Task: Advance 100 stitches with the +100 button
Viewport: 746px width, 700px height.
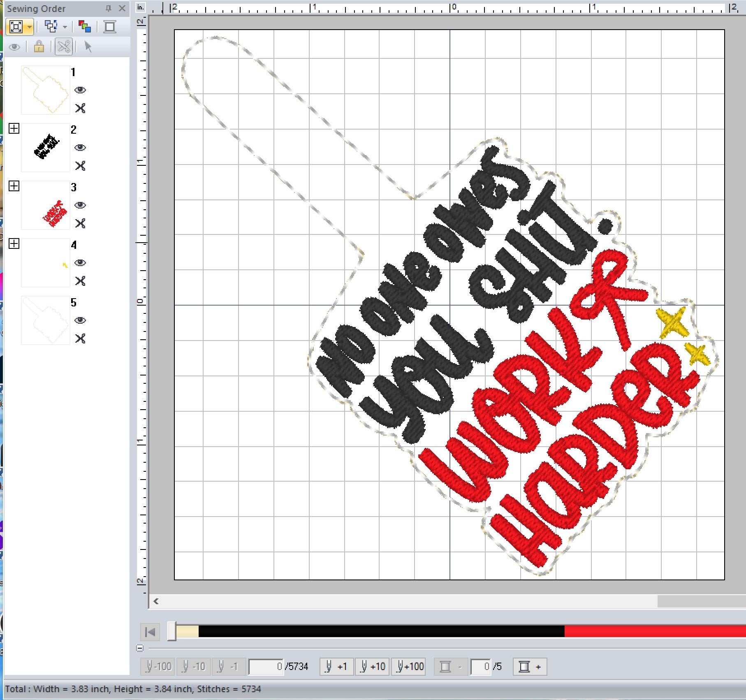Action: point(408,667)
